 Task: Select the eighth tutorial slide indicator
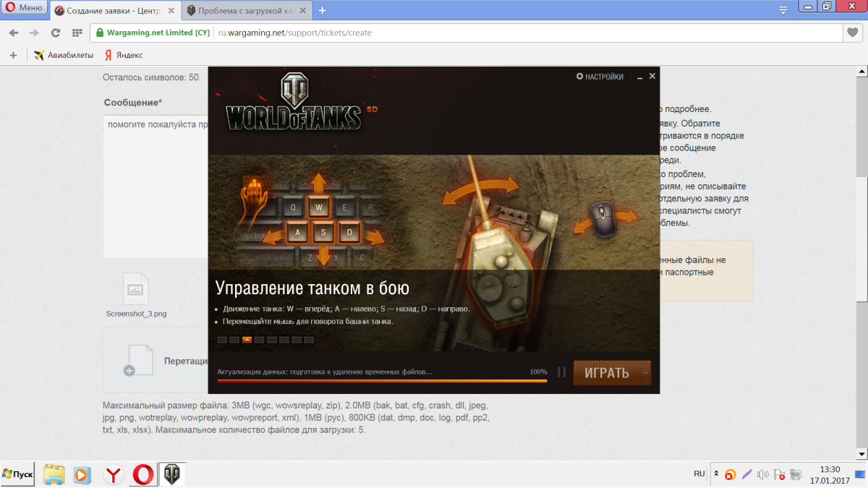pos(309,339)
